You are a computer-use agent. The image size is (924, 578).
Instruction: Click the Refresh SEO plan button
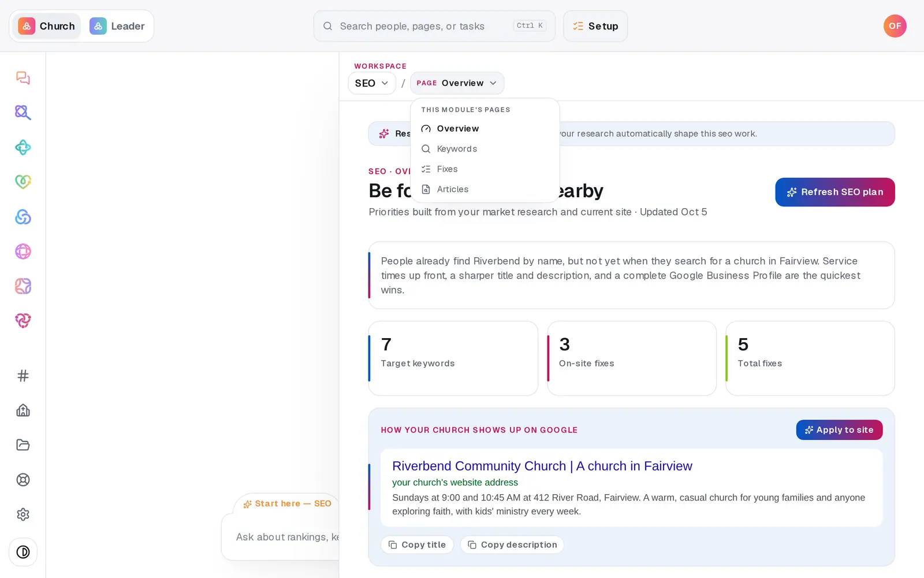click(835, 192)
